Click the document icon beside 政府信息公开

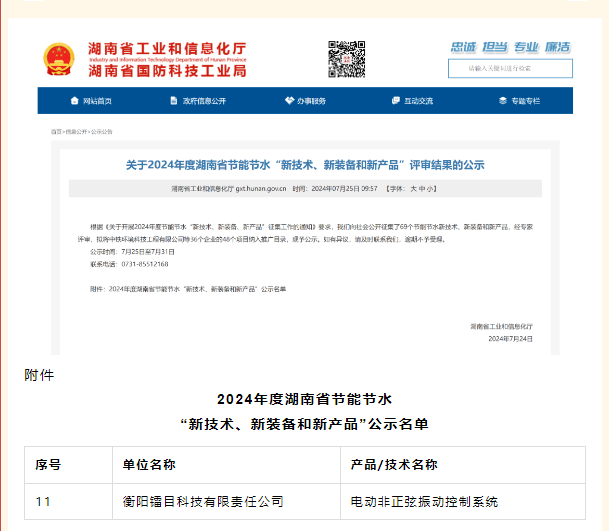(173, 101)
